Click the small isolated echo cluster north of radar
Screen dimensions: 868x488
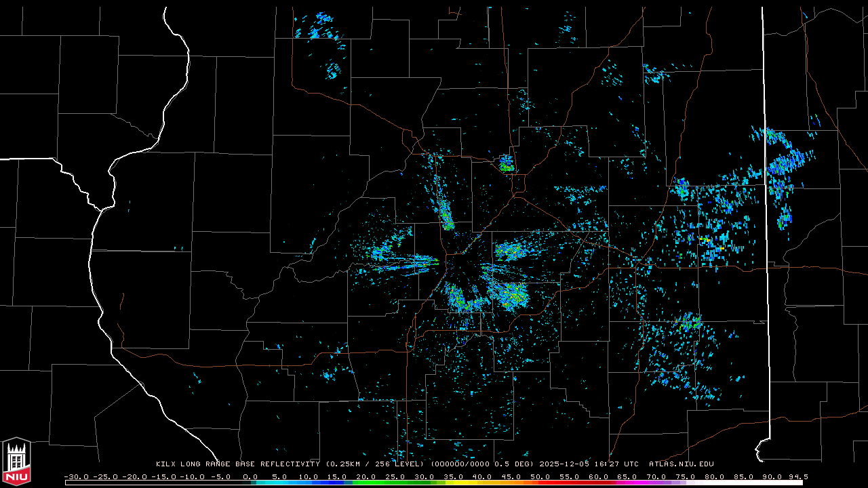click(x=506, y=163)
